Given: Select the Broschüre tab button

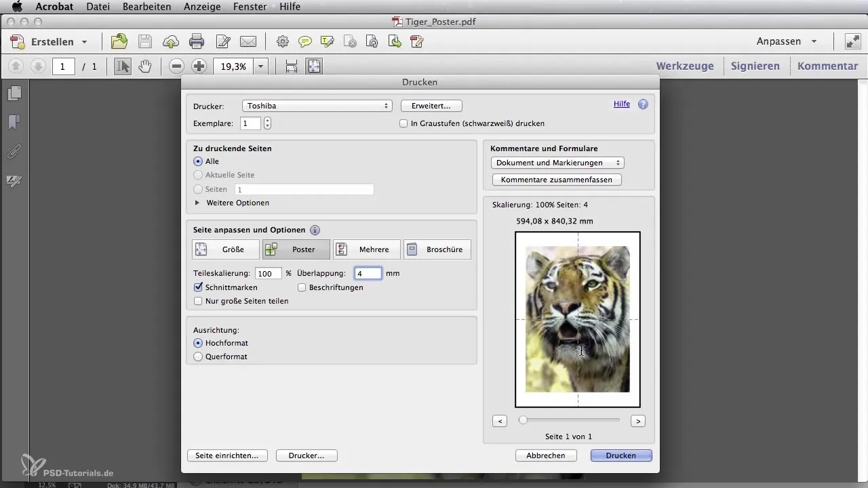Looking at the screenshot, I should pos(437,249).
